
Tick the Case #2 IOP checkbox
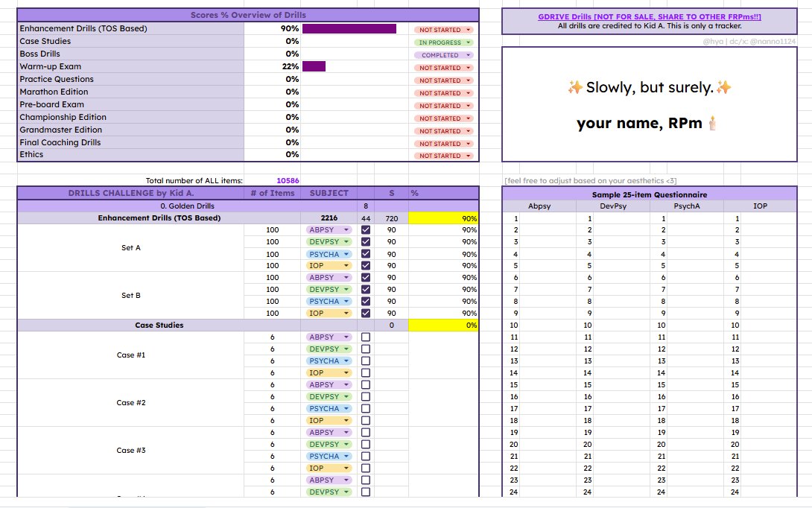[366, 420]
